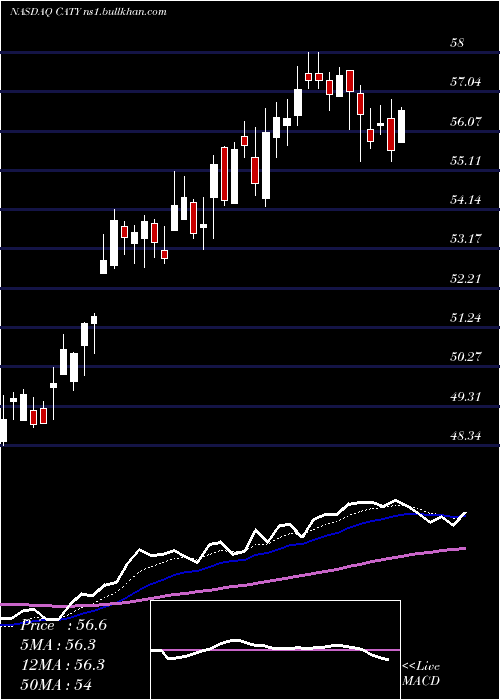The width and height of the screenshot is (500, 700).
Task: Click the last white candlestick on the right
Action: (x=401, y=126)
